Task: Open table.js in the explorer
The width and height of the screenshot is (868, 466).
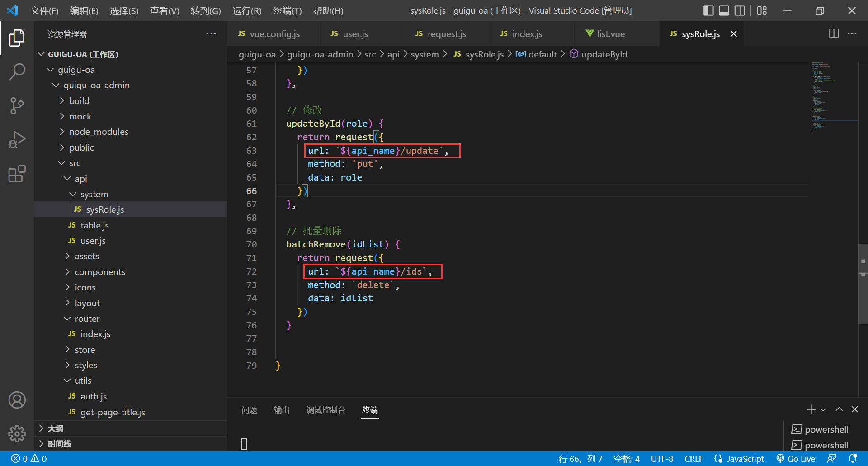Action: pyautogui.click(x=94, y=225)
